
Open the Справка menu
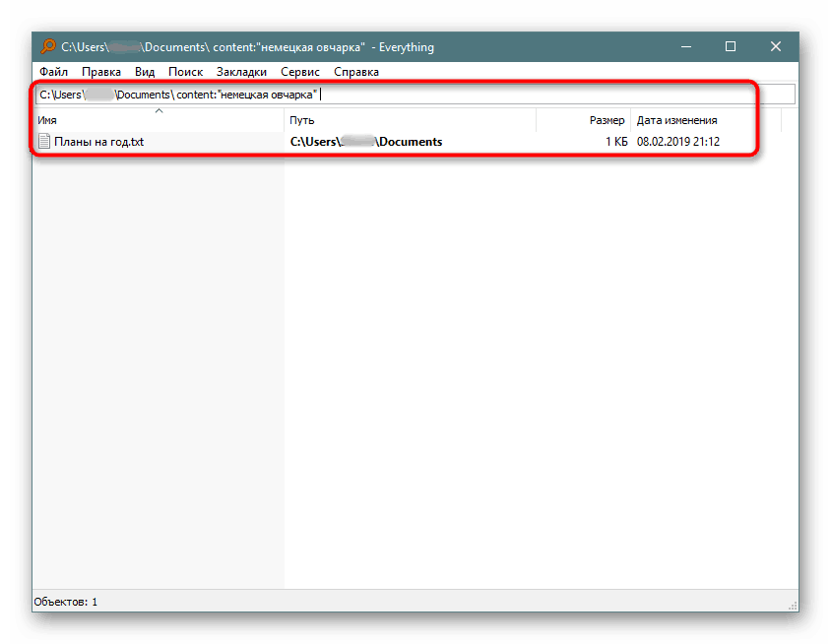356,72
